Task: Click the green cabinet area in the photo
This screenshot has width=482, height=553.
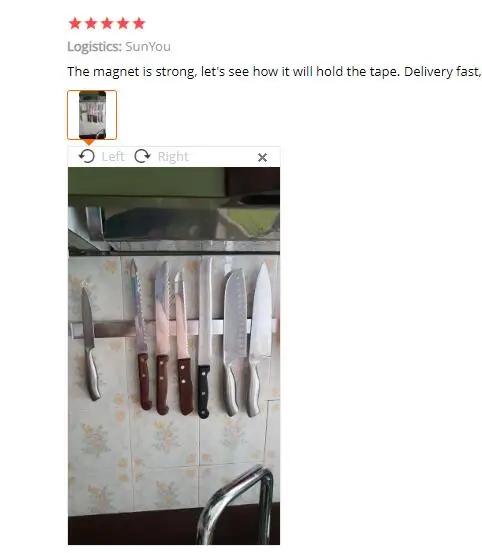Action: (146, 182)
